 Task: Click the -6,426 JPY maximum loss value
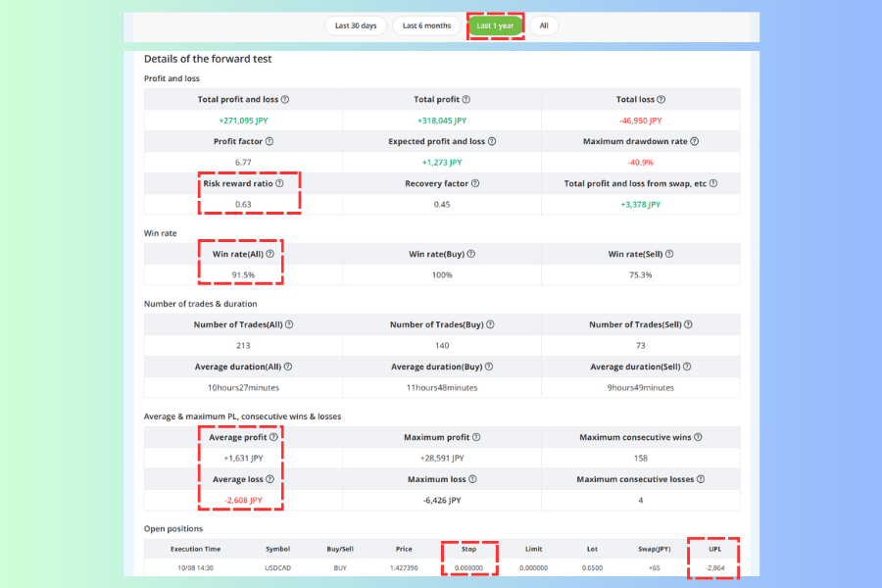tap(442, 500)
